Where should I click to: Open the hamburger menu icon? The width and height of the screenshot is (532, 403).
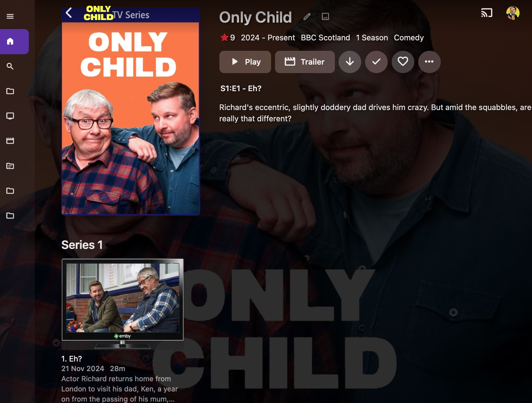(10, 16)
